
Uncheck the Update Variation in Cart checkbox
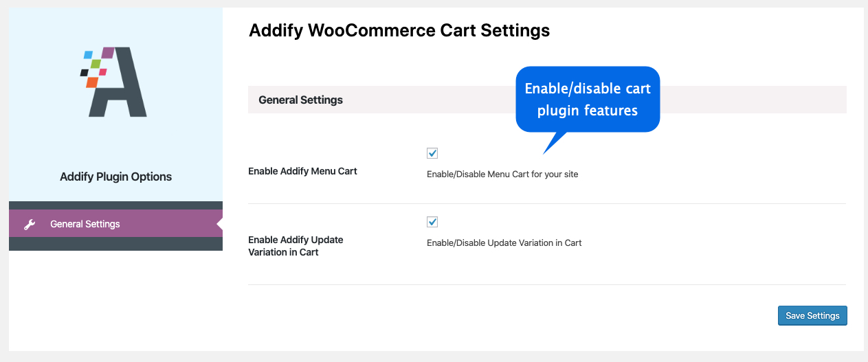coord(432,222)
